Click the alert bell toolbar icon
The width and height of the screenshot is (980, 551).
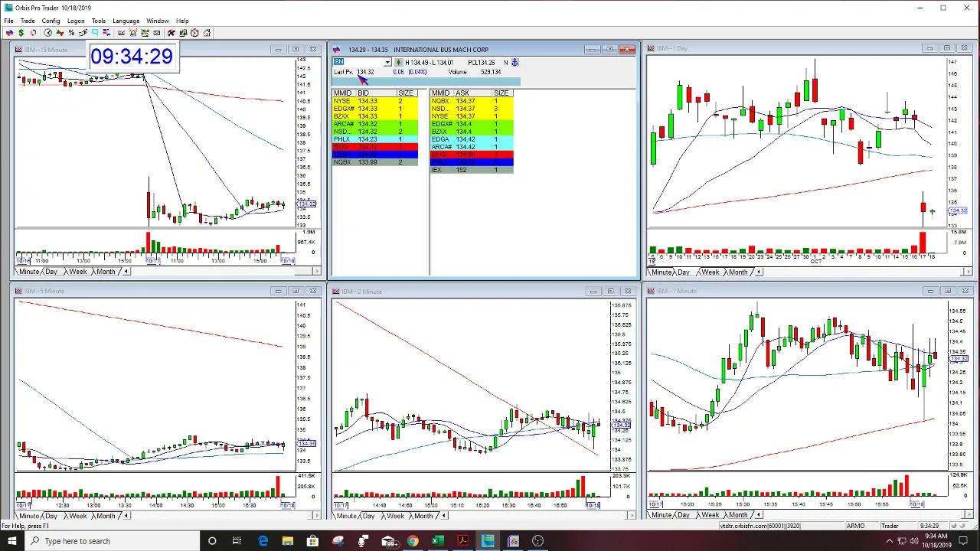pos(133,33)
